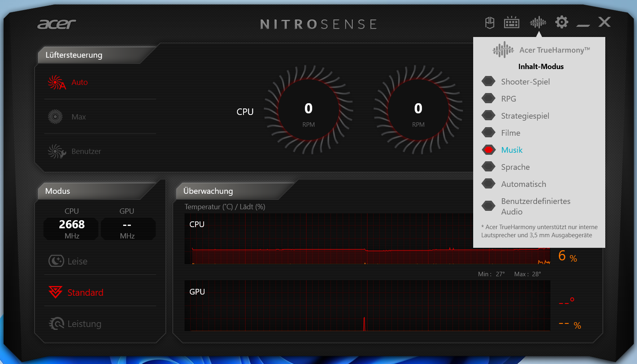Click the Benutzer fan mode icon
The image size is (637, 364).
[57, 152]
